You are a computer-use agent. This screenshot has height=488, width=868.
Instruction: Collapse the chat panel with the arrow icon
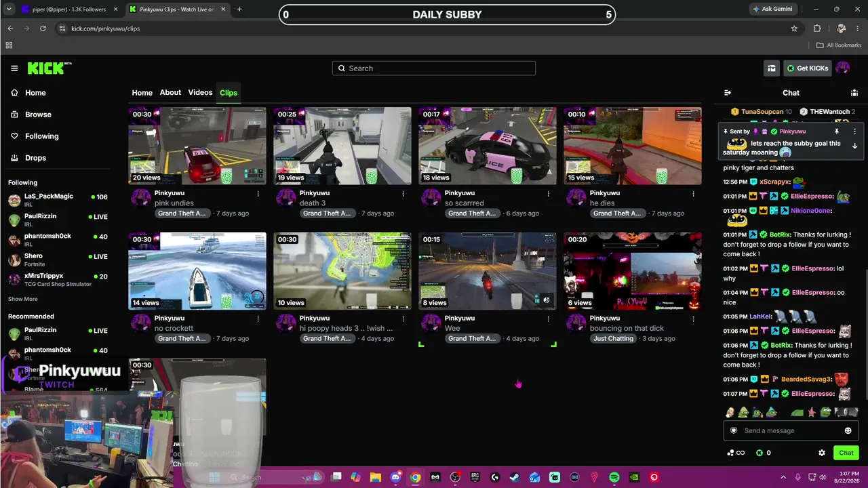[x=728, y=93]
